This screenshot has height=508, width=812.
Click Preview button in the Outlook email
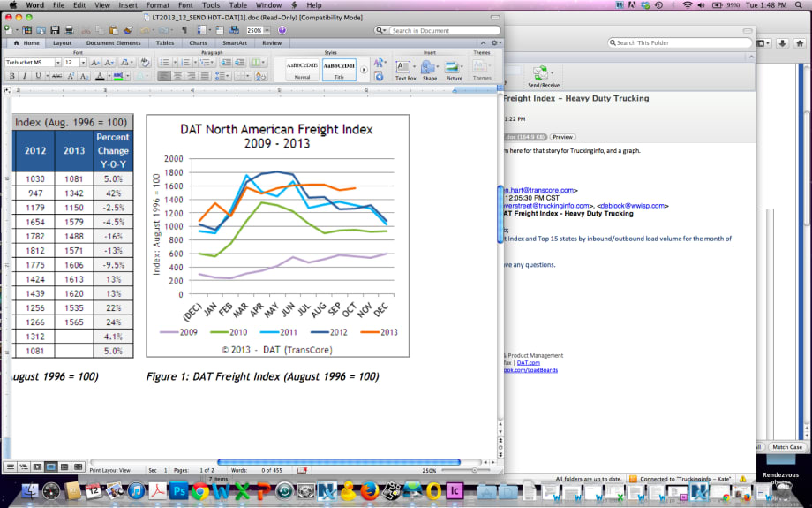click(x=562, y=137)
